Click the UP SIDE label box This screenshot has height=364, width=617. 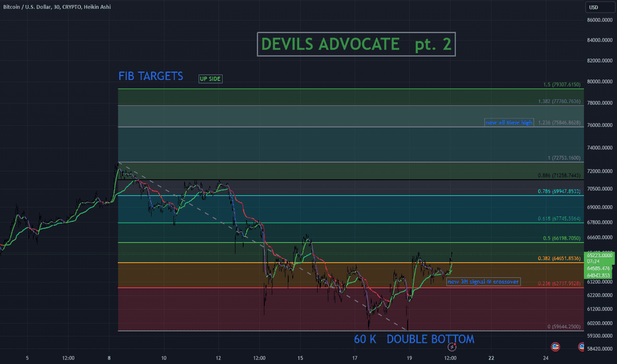click(x=211, y=79)
